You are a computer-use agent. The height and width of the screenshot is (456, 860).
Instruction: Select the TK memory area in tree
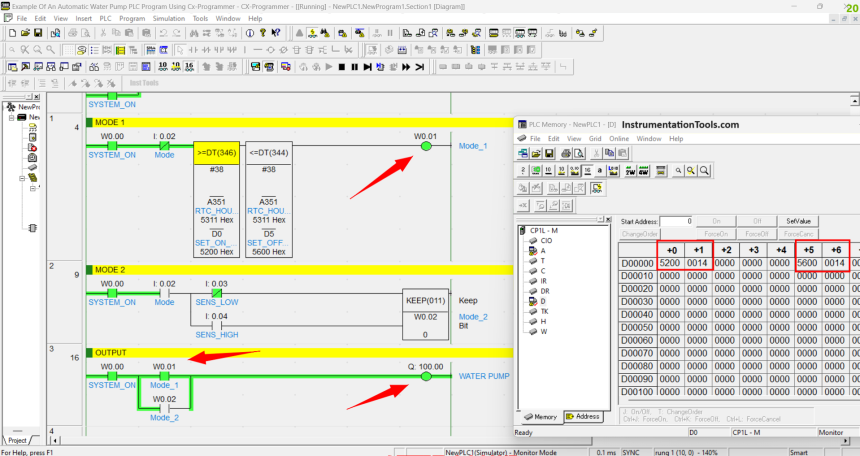pyautogui.click(x=544, y=311)
